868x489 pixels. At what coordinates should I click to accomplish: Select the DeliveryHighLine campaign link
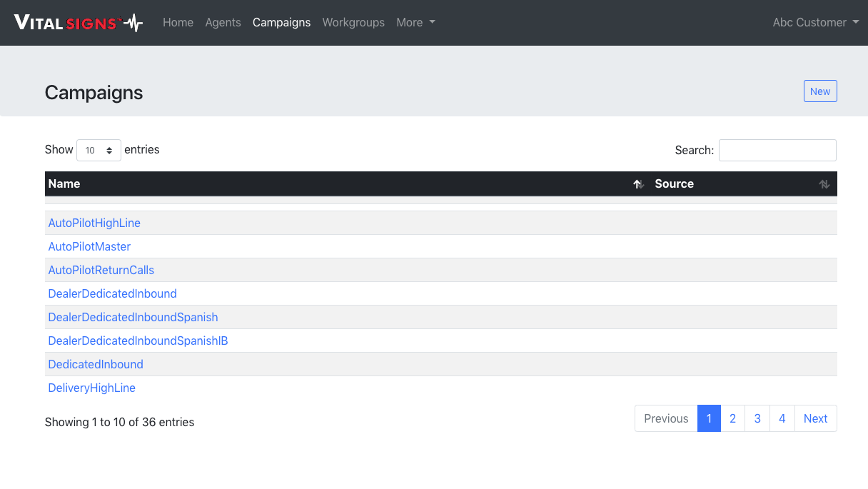click(91, 388)
